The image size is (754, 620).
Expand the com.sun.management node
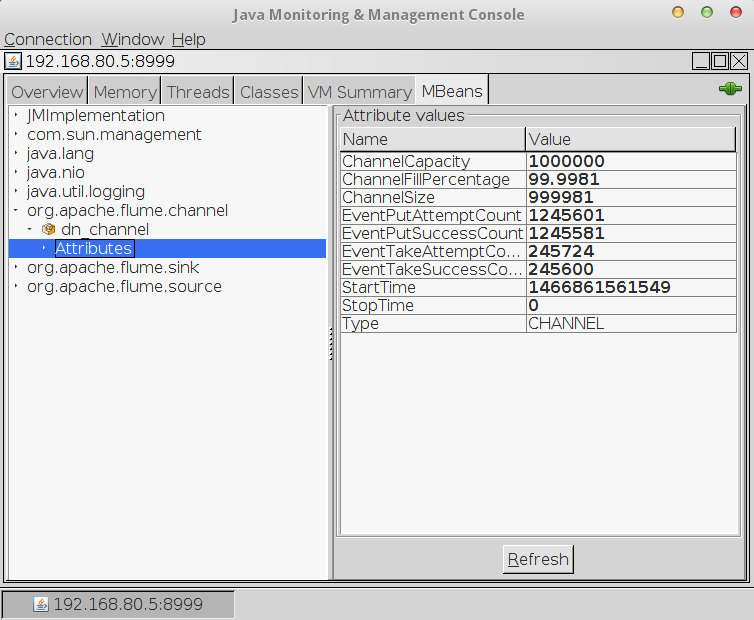[x=16, y=134]
